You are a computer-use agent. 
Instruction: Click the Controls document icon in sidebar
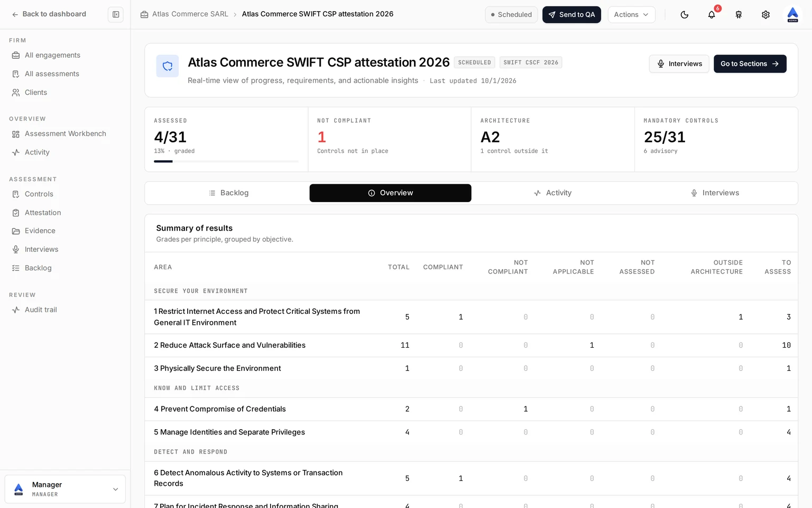point(16,194)
